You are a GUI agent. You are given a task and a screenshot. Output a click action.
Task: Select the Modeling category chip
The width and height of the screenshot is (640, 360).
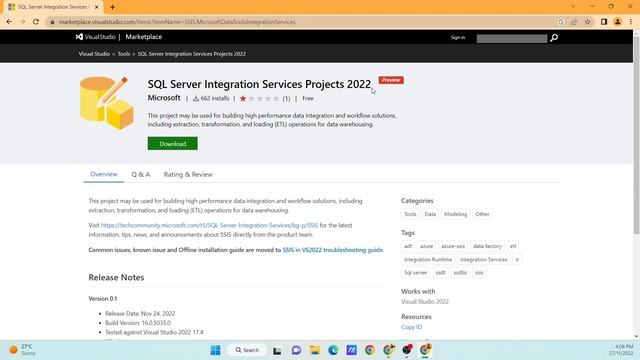456,214
